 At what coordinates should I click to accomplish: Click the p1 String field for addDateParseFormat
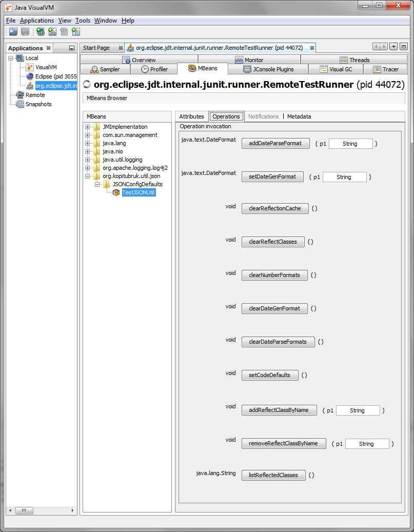(x=350, y=144)
